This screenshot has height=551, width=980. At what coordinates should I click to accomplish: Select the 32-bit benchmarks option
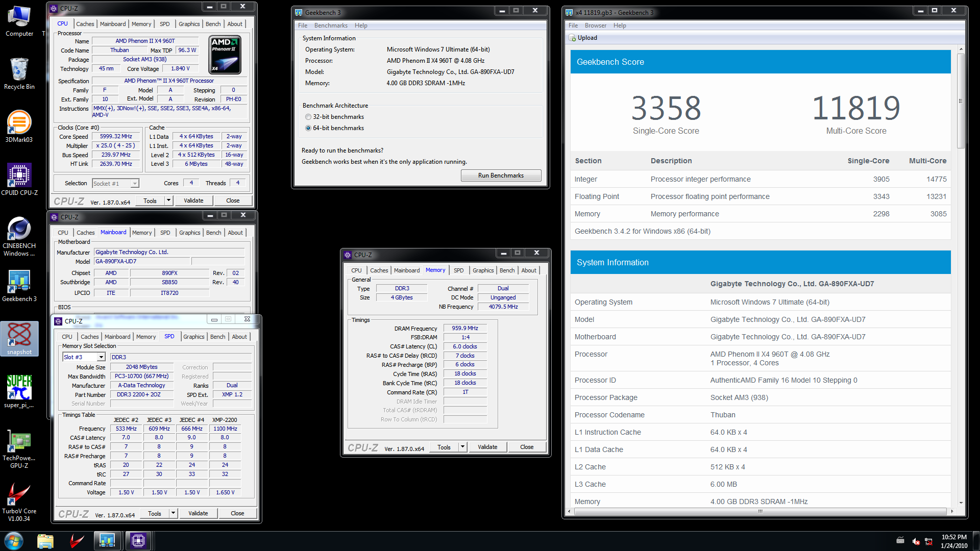(x=308, y=117)
